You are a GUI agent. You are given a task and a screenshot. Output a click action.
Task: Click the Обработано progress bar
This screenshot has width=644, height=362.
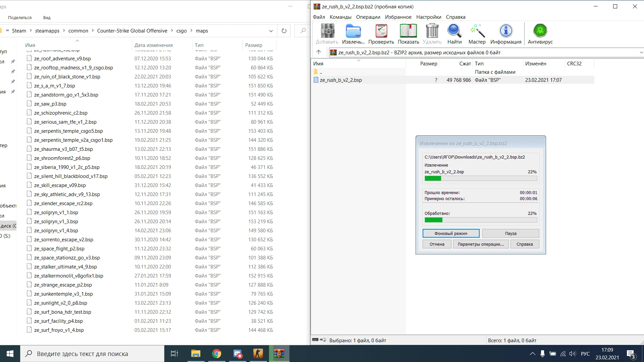point(481,220)
